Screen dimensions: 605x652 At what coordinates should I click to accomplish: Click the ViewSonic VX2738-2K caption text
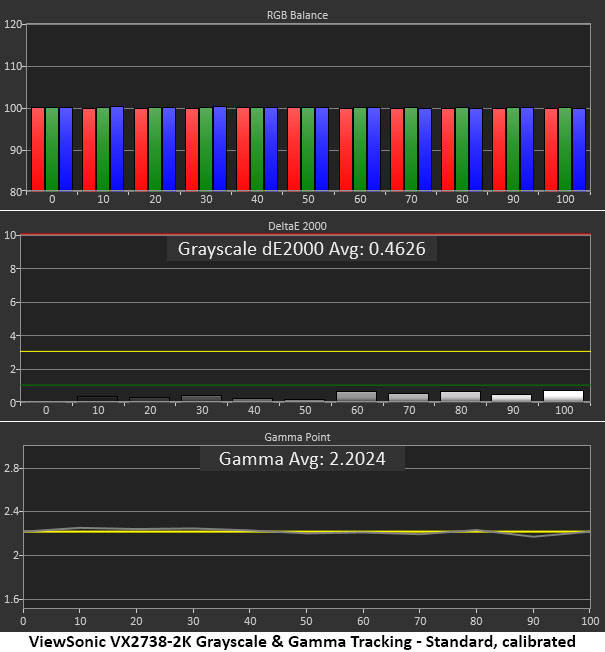pos(302,642)
